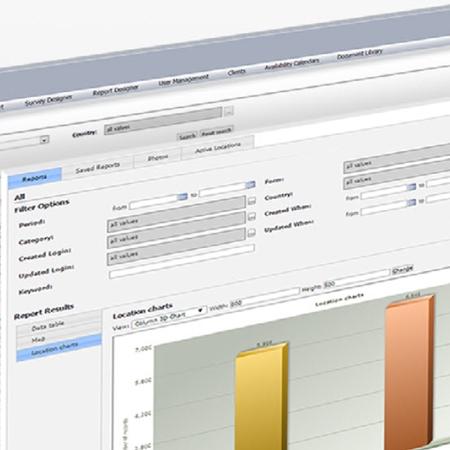The image size is (450, 450).
Task: Expand the dropdown arrow left of top Country label
Action: (x=45, y=140)
